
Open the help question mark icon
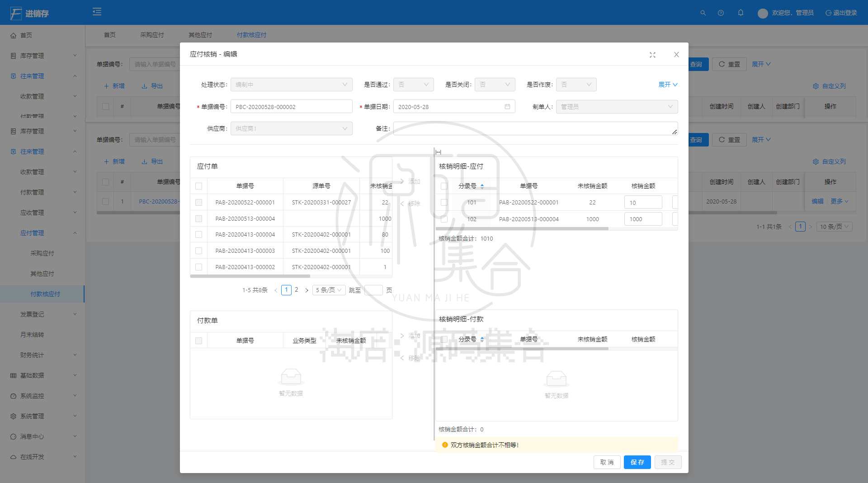click(721, 13)
